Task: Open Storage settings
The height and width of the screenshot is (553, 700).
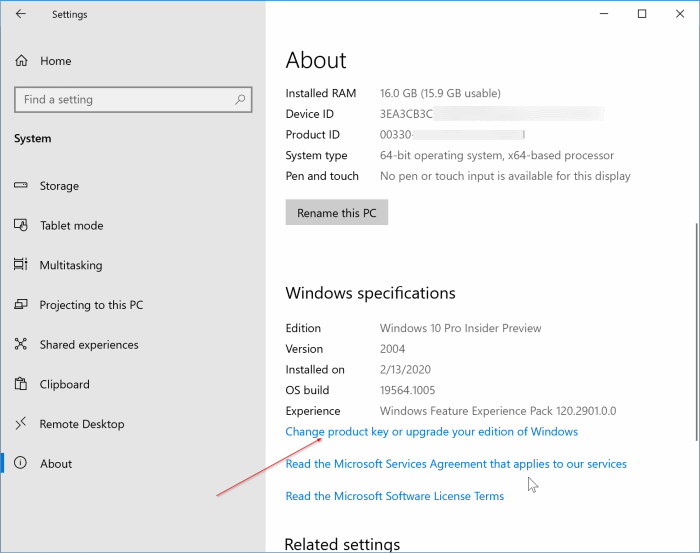Action: coord(59,186)
